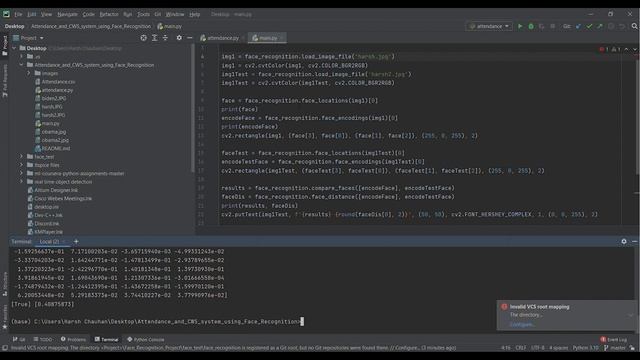Click master Git branch in status bar
This screenshot has width=640, height=360.
coord(616,348)
